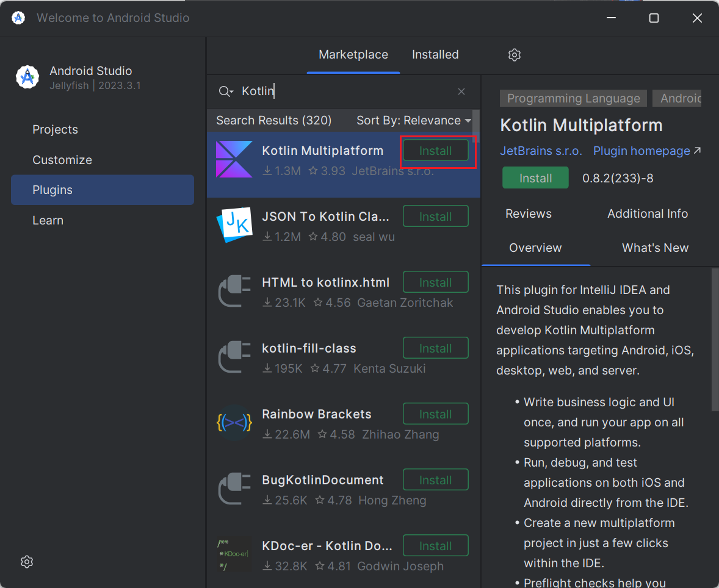Install the KDoc-er Kotlin Doc plugin

pos(436,546)
